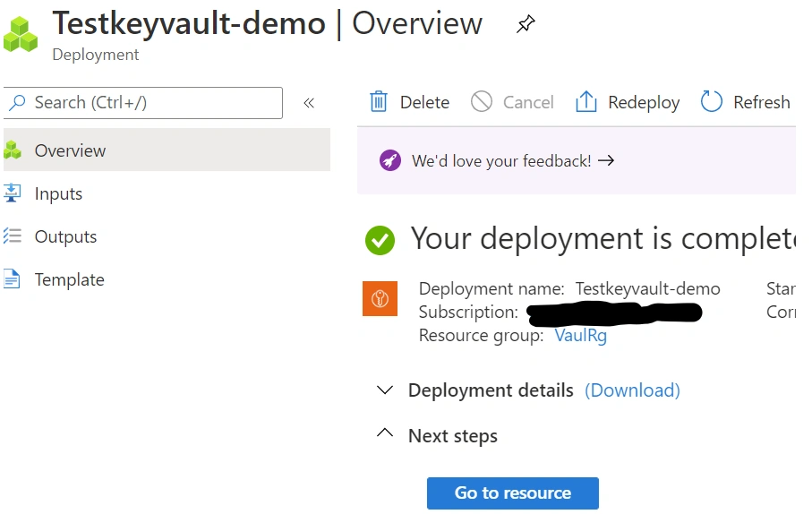Image resolution: width=812 pixels, height=514 pixels.
Task: Click the Testkeyvault-demo deployment name value
Action: (648, 288)
